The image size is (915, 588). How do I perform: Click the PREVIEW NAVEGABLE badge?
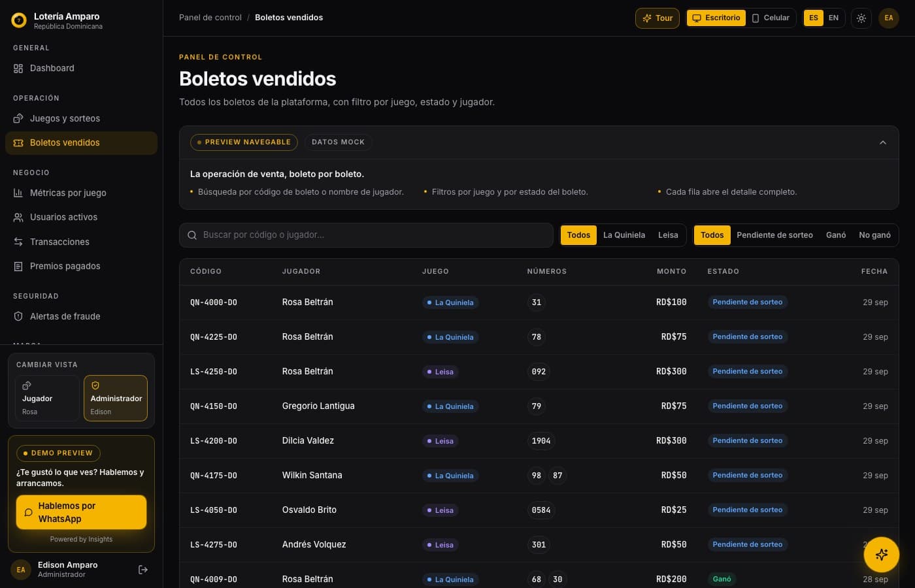(x=244, y=142)
